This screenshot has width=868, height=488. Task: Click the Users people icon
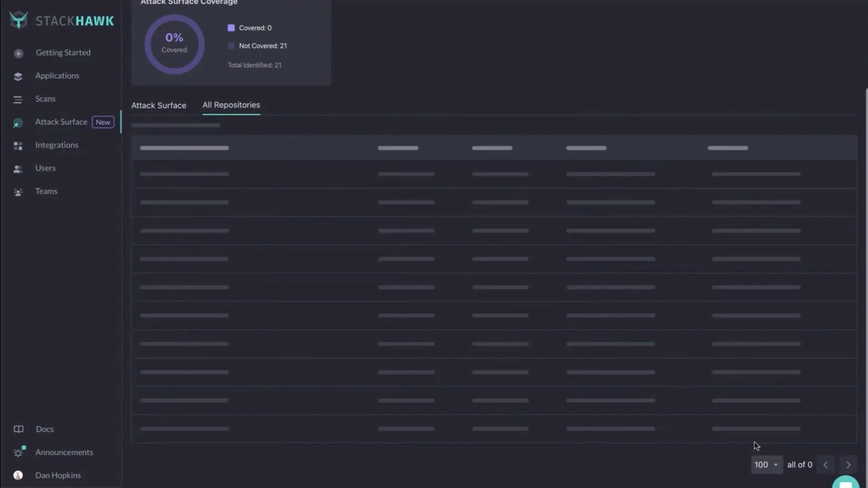point(18,169)
